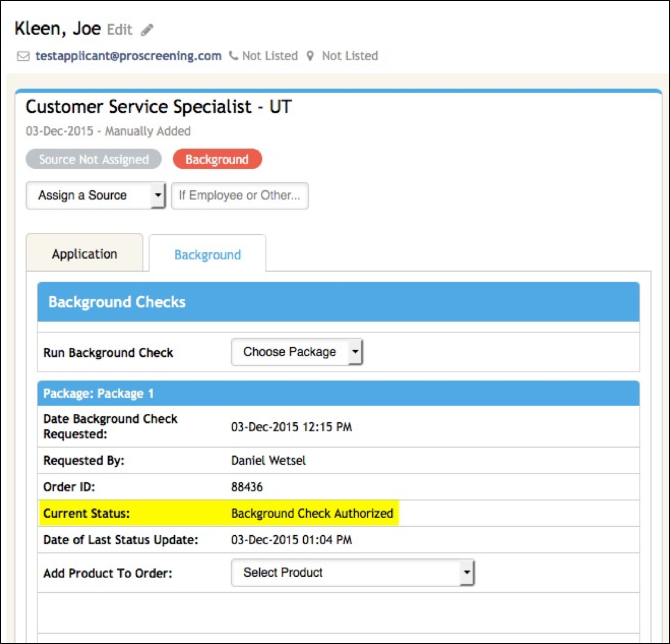670x644 pixels.
Task: Open the Select Product dropdown
Action: pyautogui.click(x=353, y=573)
